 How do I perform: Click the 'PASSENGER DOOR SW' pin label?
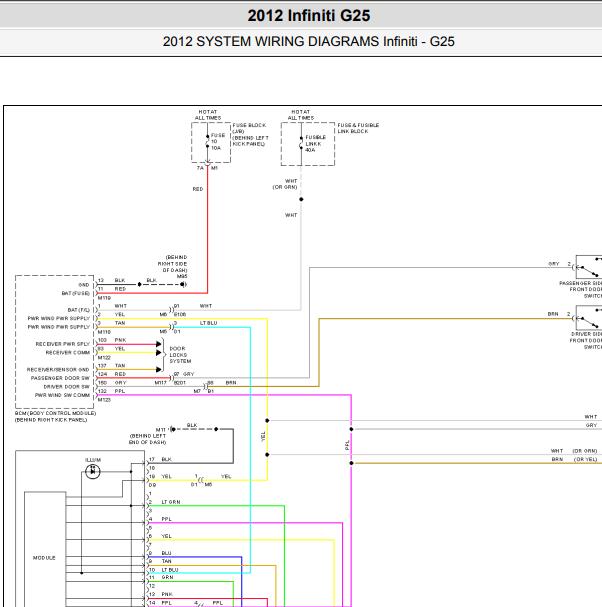click(x=60, y=378)
